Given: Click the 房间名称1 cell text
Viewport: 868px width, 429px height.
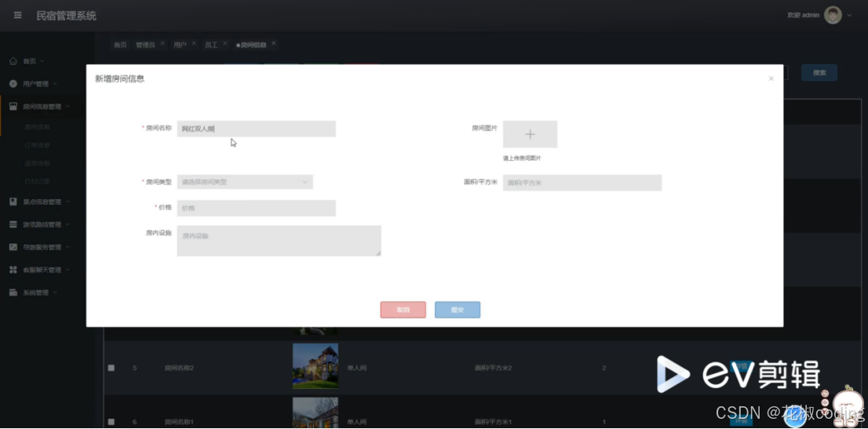Looking at the screenshot, I should [179, 422].
